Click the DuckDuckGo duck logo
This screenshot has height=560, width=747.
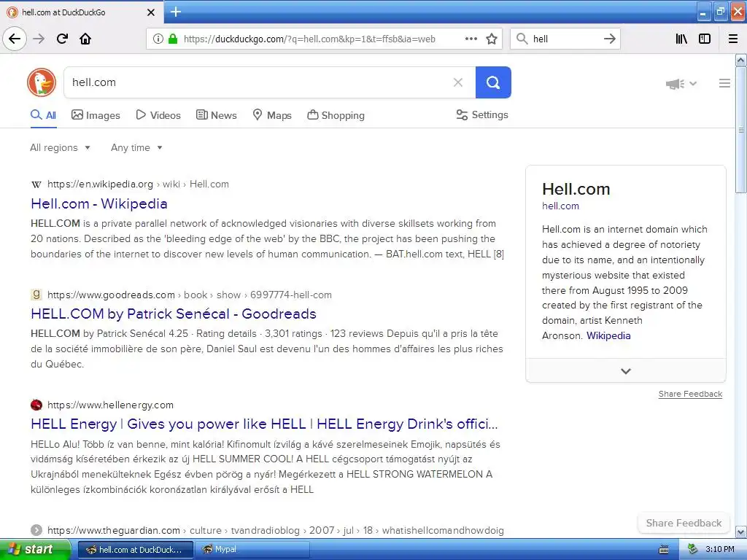(42, 82)
